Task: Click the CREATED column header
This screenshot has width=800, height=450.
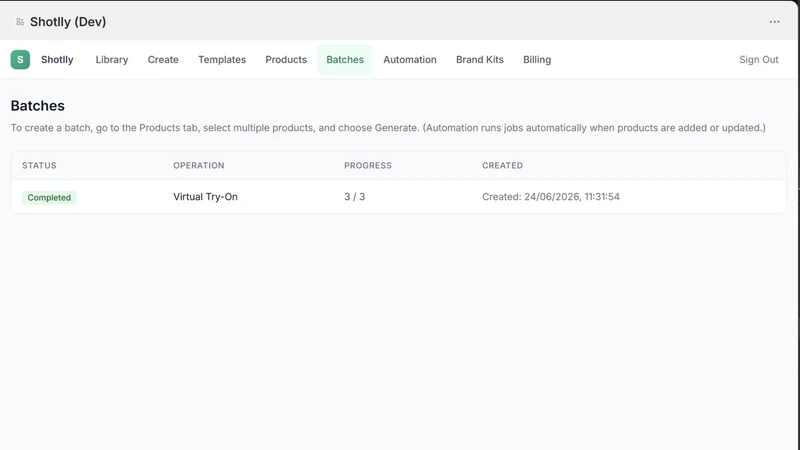Action: 503,165
